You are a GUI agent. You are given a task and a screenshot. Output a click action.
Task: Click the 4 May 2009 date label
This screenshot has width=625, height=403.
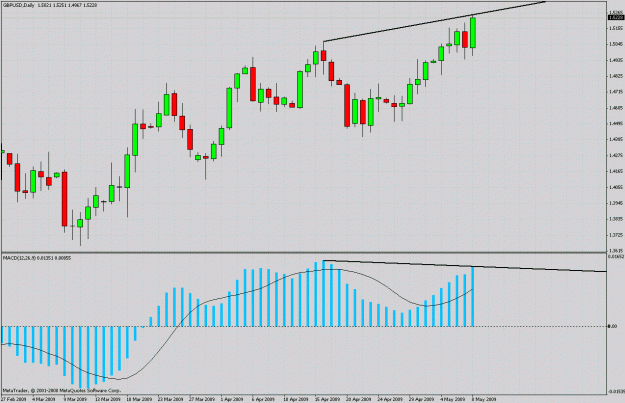click(x=452, y=399)
